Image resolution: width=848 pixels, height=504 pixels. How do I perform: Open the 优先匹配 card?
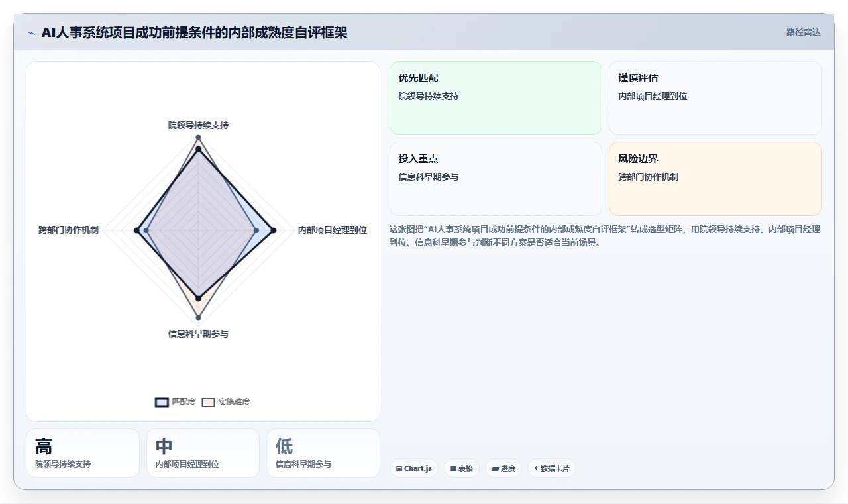496,98
